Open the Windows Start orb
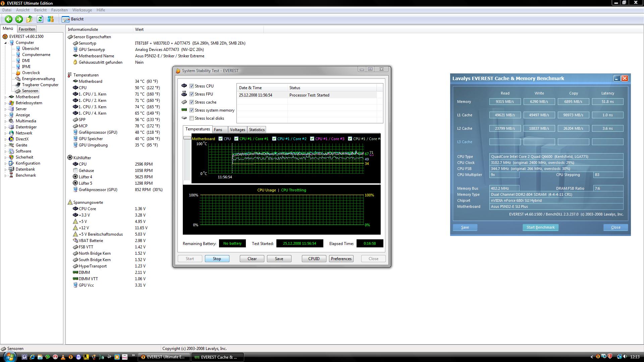This screenshot has width=644, height=362. 9,357
